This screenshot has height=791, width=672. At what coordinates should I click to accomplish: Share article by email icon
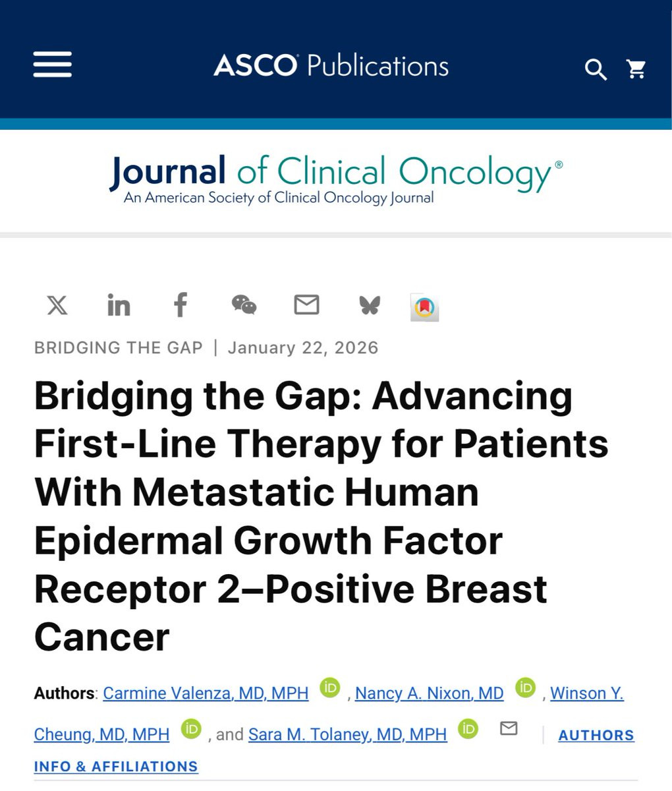[306, 305]
